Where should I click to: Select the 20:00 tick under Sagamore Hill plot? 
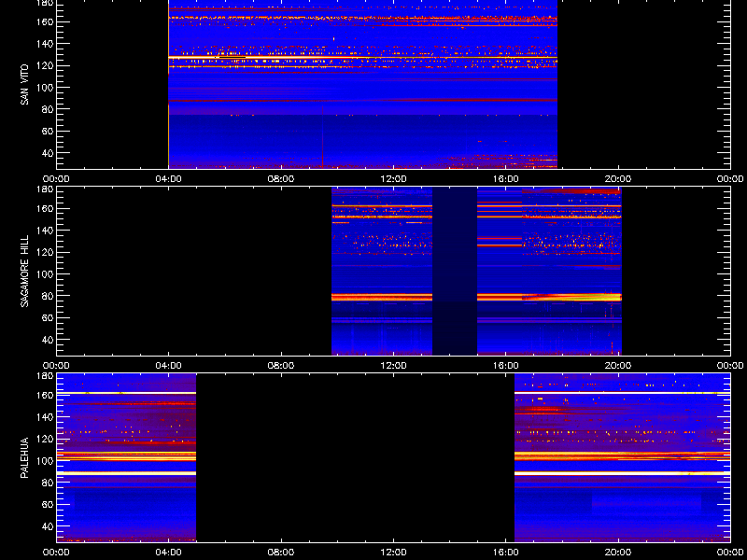tap(618, 366)
